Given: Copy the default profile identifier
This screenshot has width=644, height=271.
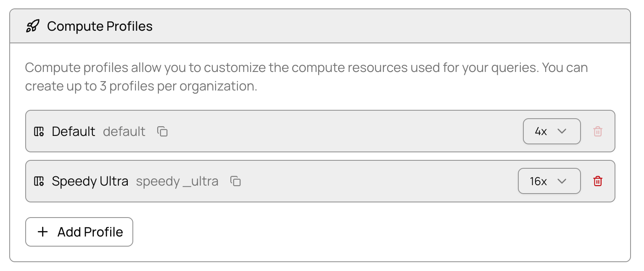Looking at the screenshot, I should 162,132.
